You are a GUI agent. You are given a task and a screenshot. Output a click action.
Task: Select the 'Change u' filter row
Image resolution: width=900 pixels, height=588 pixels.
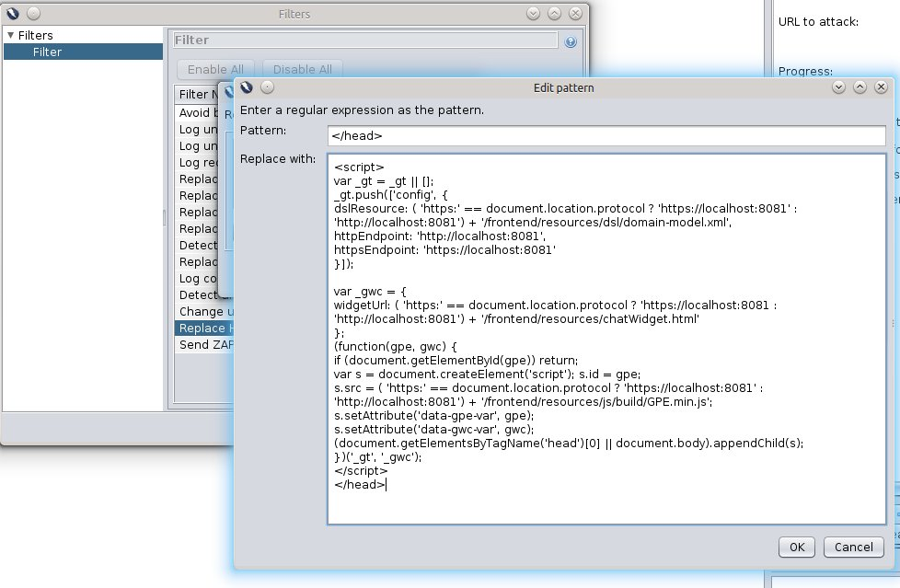pos(204,311)
